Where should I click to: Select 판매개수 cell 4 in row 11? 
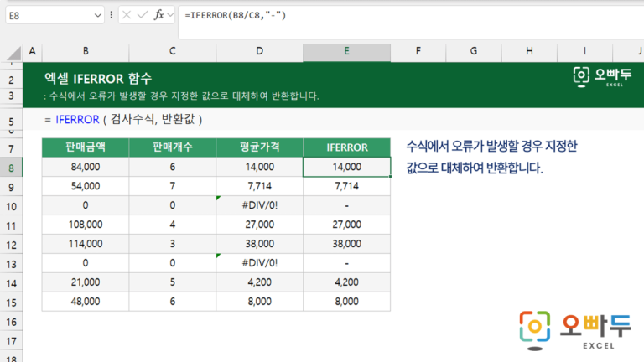coord(173,225)
